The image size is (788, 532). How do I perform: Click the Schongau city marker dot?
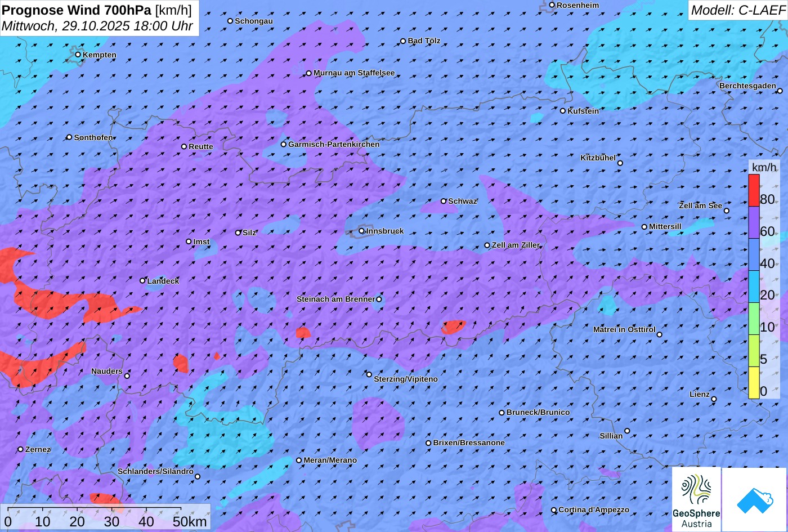tap(230, 21)
